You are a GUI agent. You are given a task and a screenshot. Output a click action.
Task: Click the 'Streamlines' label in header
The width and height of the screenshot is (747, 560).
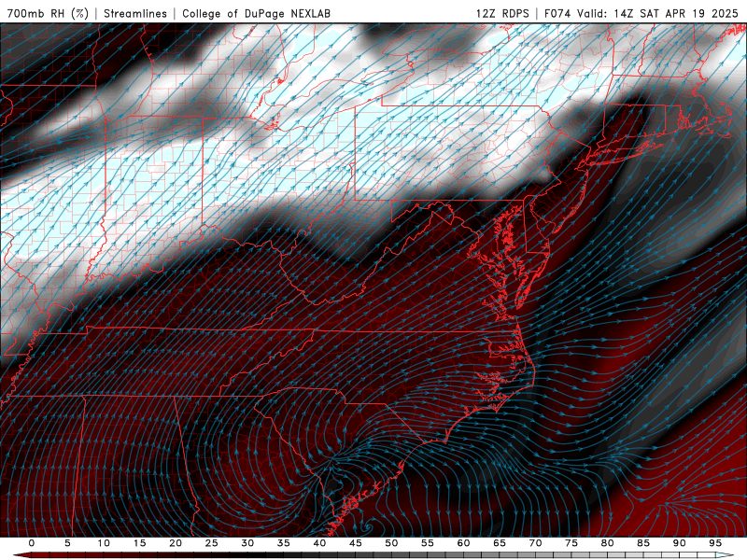[135, 13]
